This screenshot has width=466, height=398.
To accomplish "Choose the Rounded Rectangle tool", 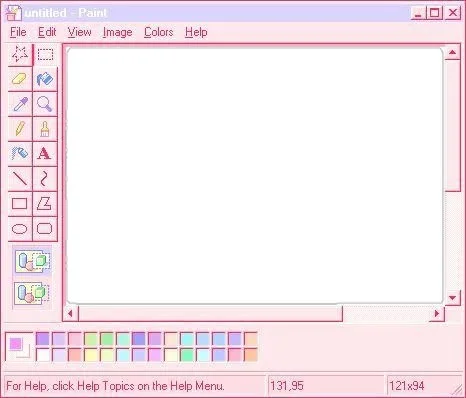I will click(x=45, y=229).
